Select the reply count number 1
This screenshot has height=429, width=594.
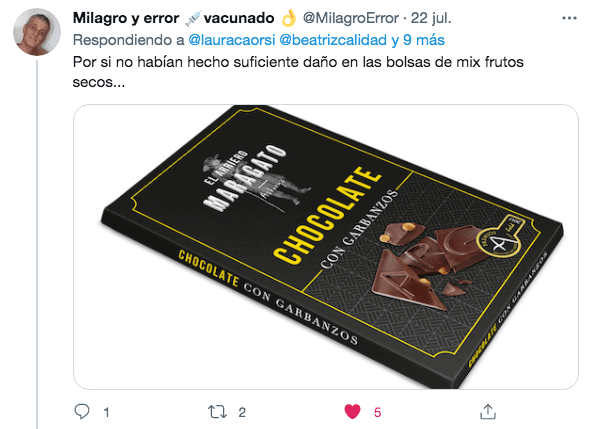106,412
